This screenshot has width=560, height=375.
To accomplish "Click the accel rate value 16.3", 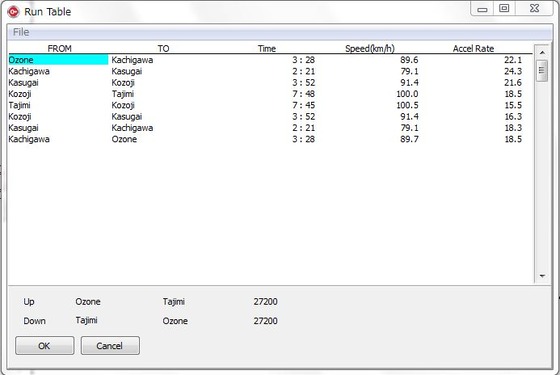I will click(513, 116).
